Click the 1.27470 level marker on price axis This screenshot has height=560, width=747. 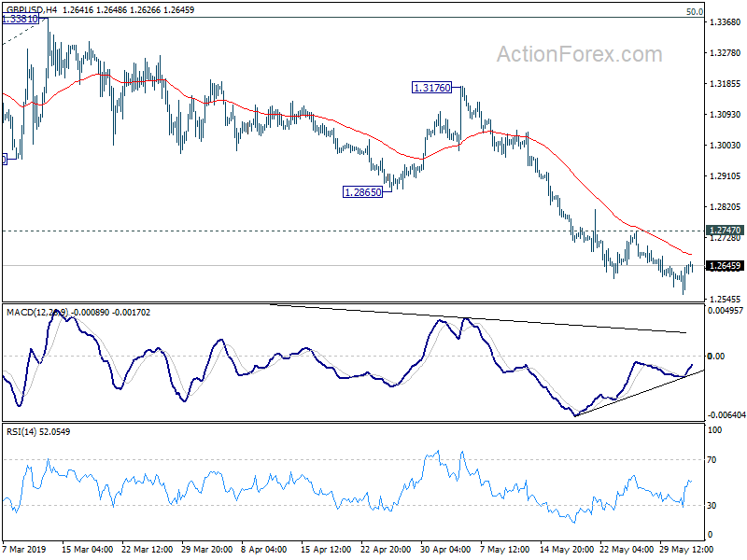coord(726,231)
